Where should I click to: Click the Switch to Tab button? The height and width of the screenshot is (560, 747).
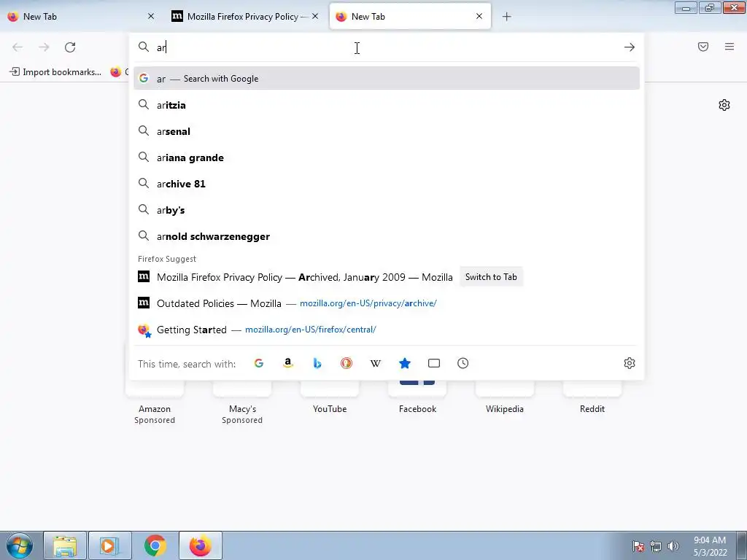(x=491, y=276)
